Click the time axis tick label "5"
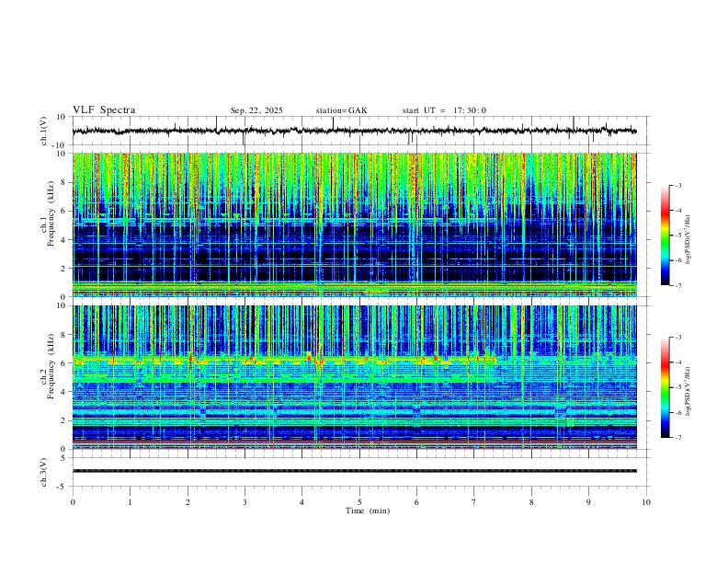The image size is (728, 563). click(x=359, y=502)
